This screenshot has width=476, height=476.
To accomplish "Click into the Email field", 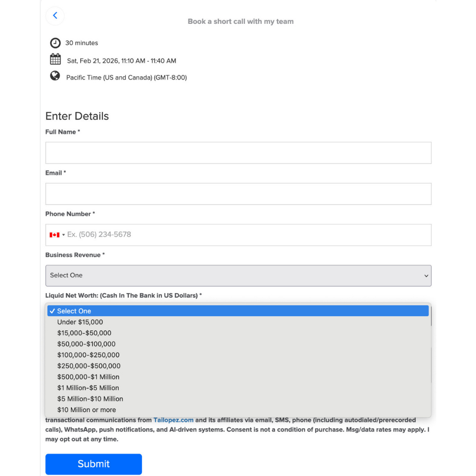I will tap(238, 193).
